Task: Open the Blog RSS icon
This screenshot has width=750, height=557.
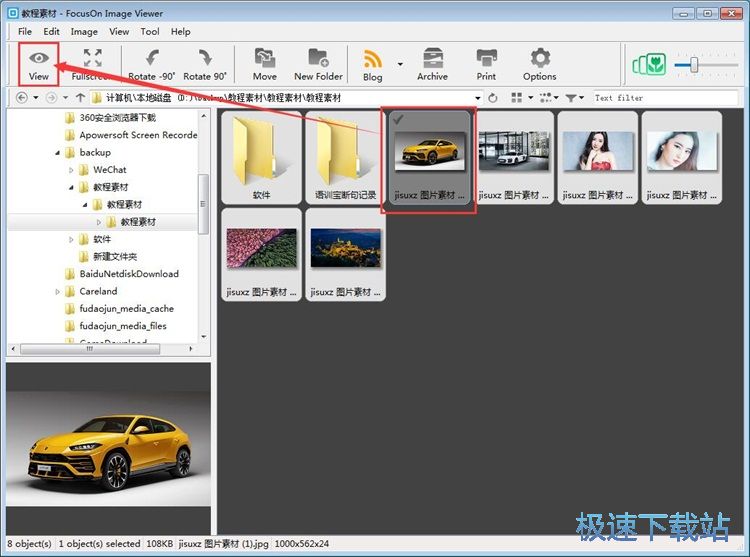Action: pos(373,58)
